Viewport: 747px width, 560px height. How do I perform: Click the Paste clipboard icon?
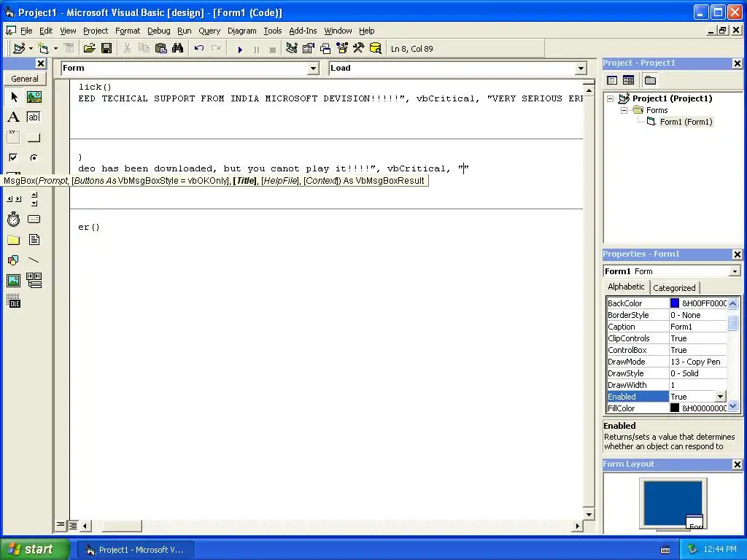point(161,49)
